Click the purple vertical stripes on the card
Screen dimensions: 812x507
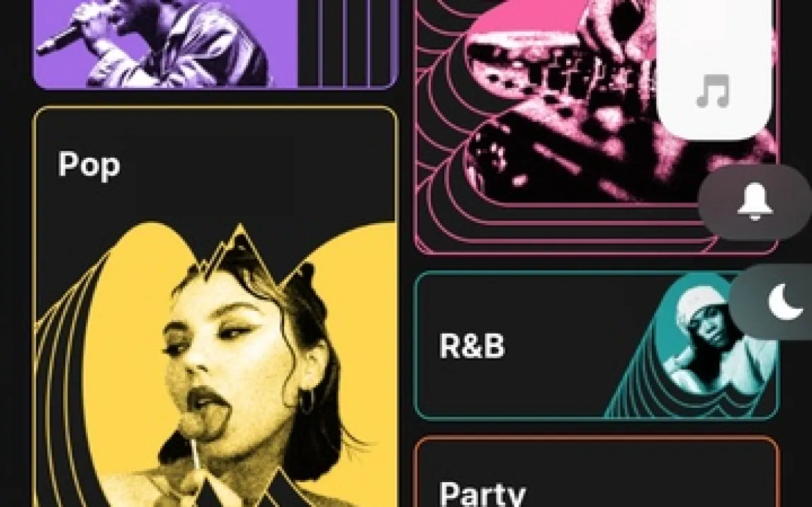pyautogui.click(x=346, y=43)
